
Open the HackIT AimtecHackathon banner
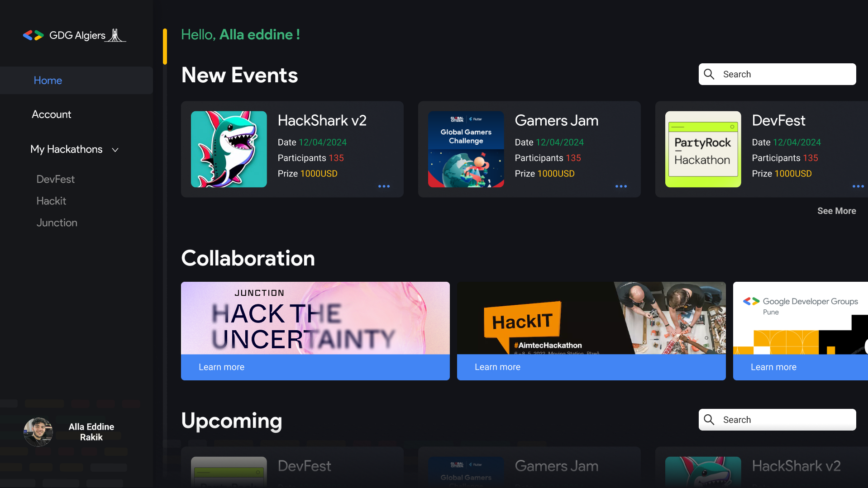[x=591, y=318]
